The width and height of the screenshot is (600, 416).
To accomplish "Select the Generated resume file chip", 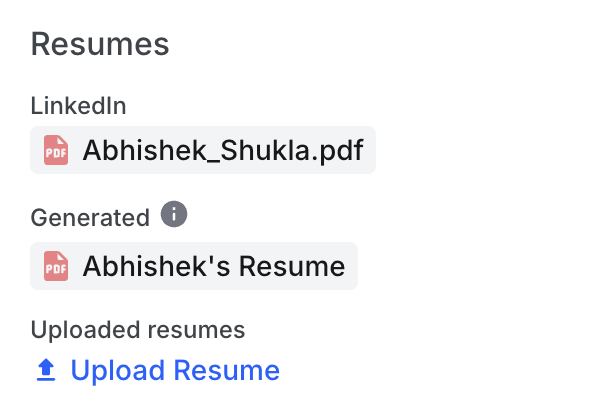I will coord(194,266).
